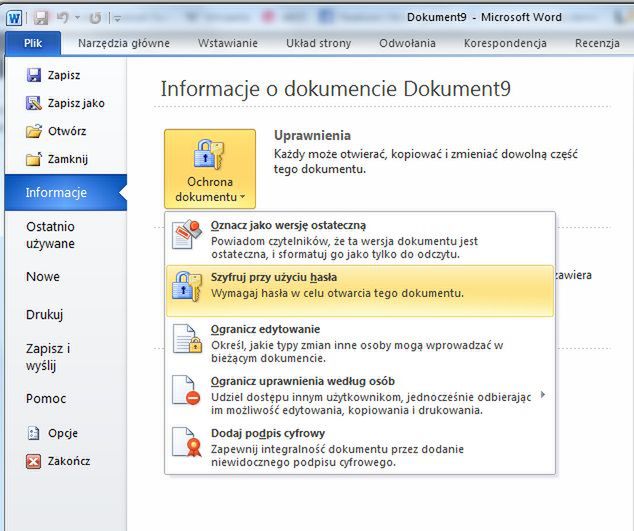Image resolution: width=634 pixels, height=531 pixels.
Task: Open the Drukuj section
Action: tap(44, 314)
